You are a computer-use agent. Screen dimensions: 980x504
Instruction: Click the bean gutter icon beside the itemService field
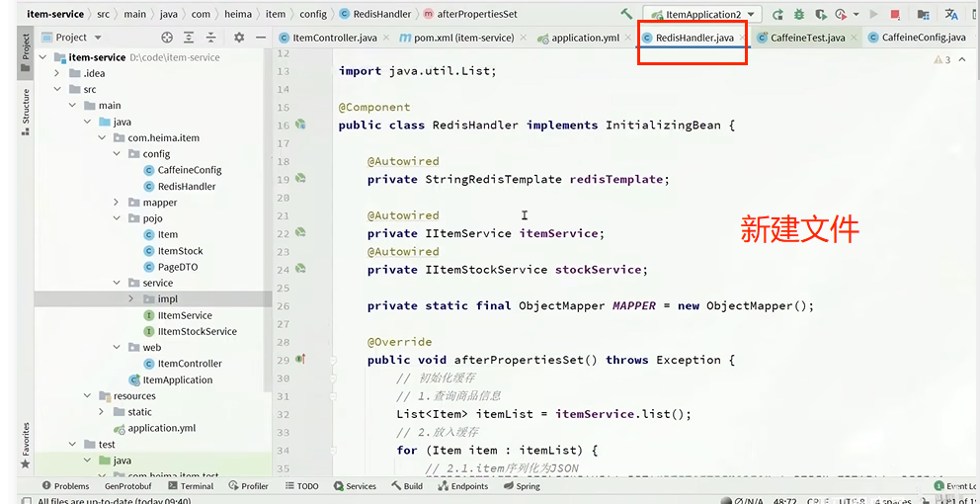300,232
